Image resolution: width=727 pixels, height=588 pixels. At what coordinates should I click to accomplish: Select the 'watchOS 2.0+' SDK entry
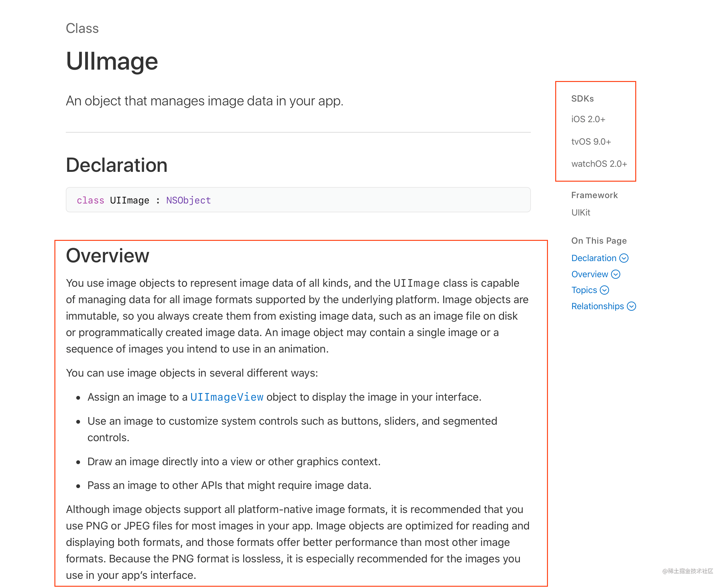599,164
